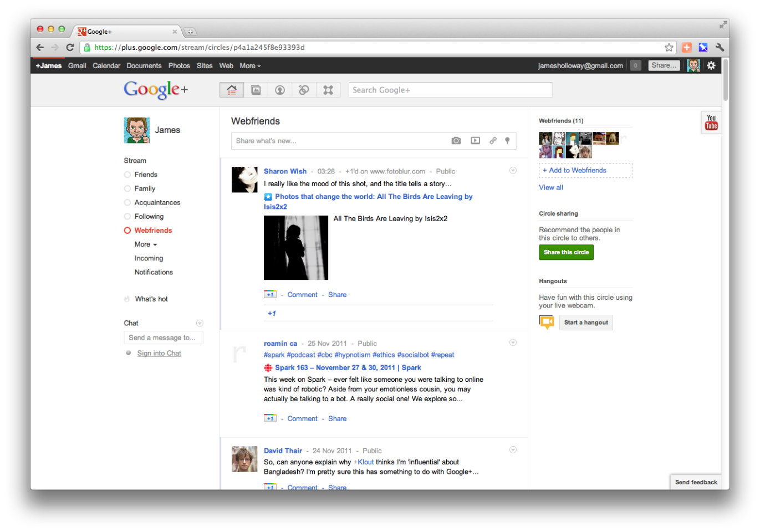Click the +Klout mention link
Viewport: 760px width, 532px height.
pos(364,462)
